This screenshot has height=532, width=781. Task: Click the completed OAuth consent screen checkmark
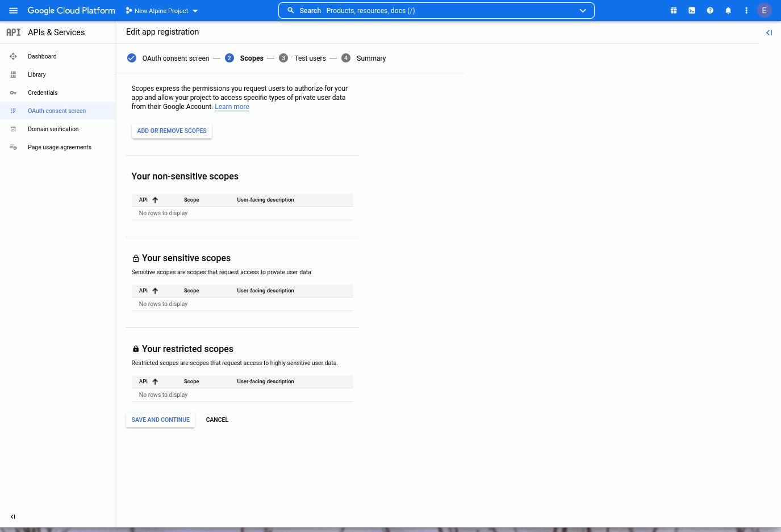tap(132, 58)
